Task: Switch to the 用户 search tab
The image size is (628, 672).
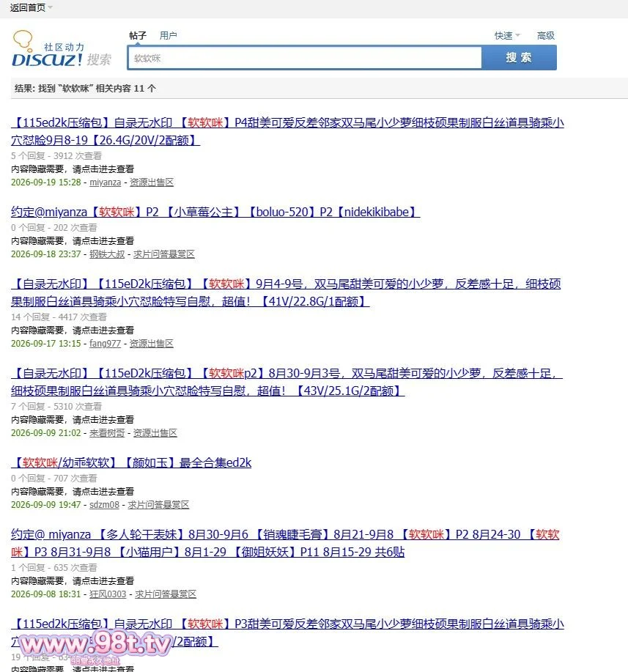Action: click(x=168, y=36)
